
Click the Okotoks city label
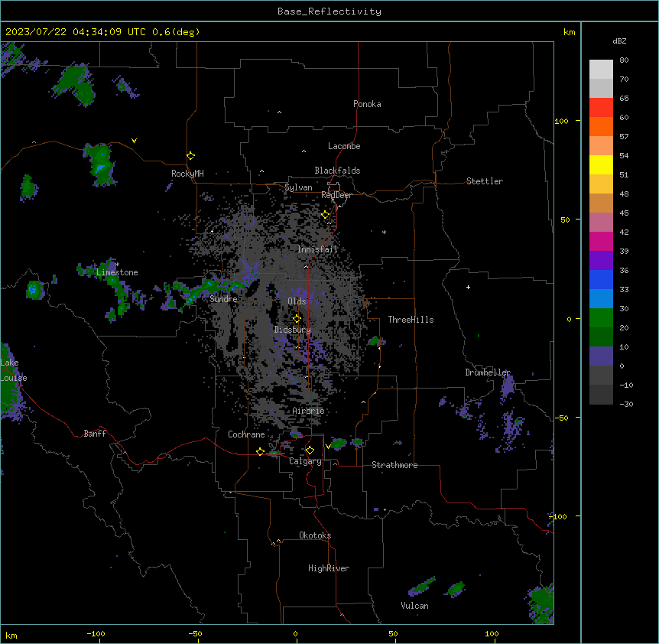pos(315,535)
